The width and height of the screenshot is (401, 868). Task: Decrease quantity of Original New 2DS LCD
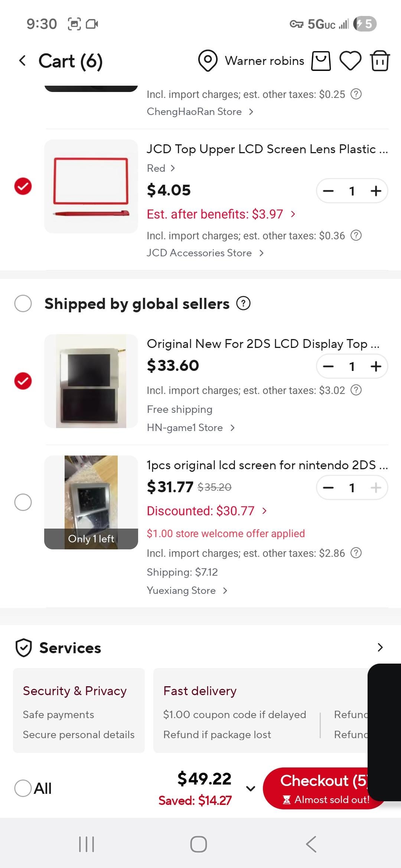[x=328, y=366]
